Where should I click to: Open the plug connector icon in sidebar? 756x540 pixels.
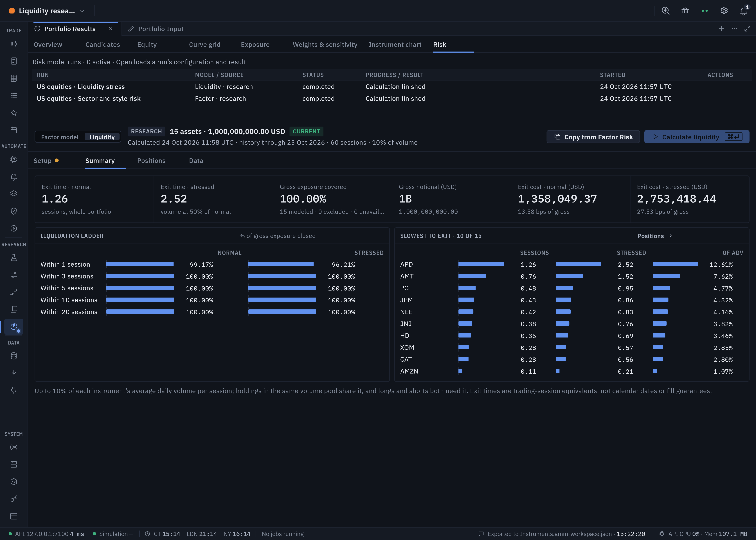pos(14,390)
